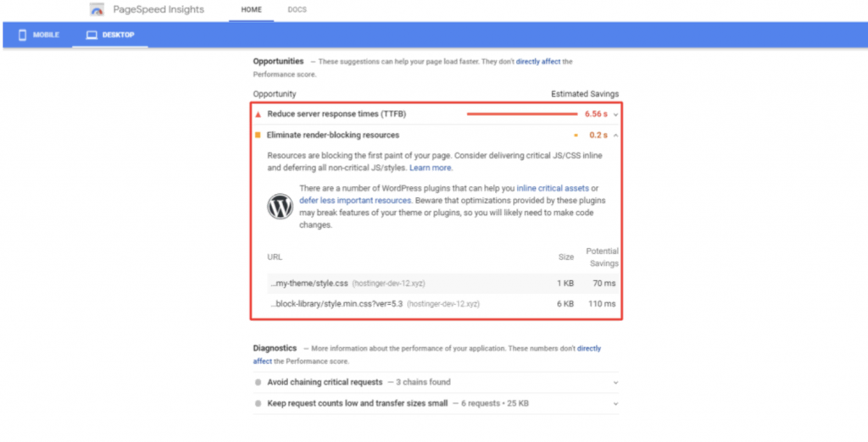Click the small orange savings bar
This screenshot has height=442, width=868.
(x=576, y=135)
